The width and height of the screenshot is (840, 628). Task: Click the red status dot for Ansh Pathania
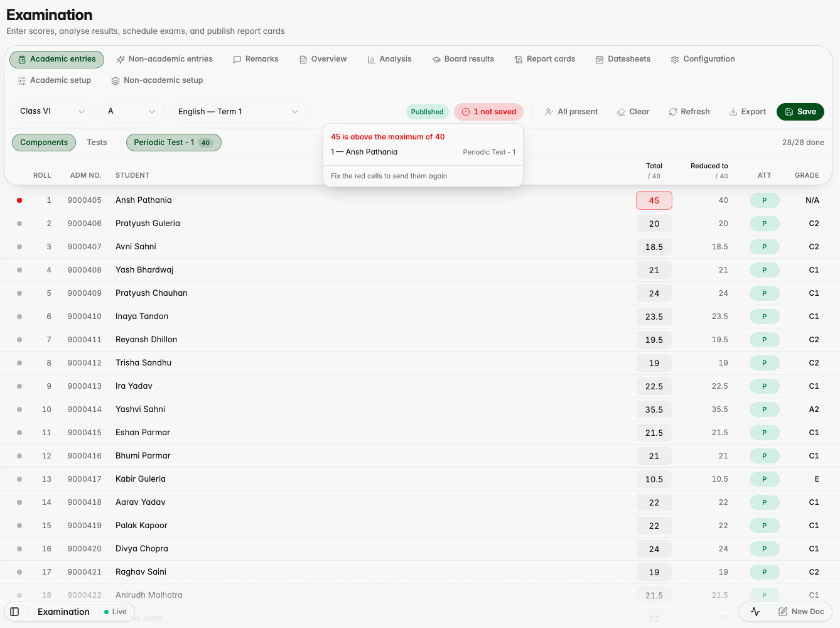coord(19,200)
